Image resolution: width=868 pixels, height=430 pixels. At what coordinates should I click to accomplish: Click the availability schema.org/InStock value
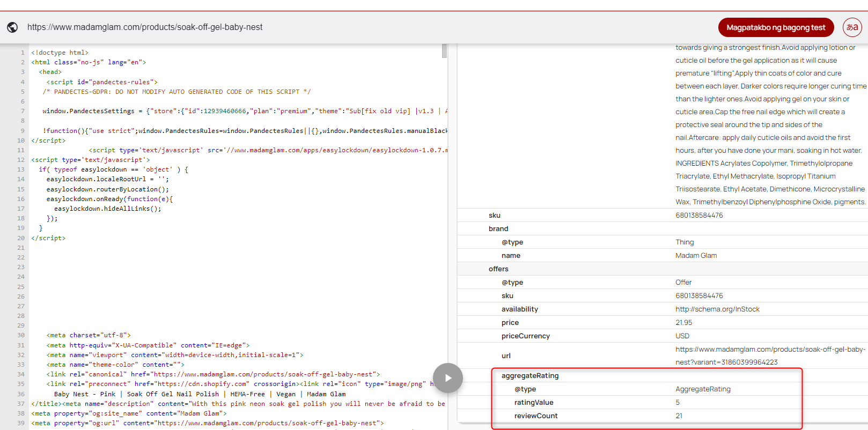[717, 309]
